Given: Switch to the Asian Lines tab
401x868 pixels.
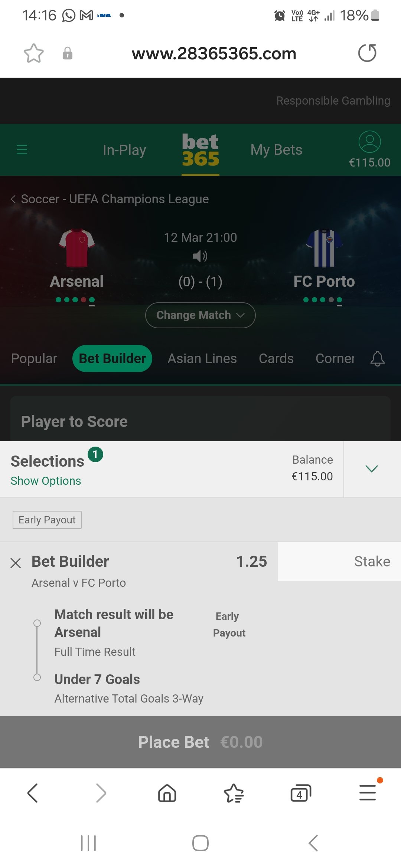Looking at the screenshot, I should pos(202,359).
